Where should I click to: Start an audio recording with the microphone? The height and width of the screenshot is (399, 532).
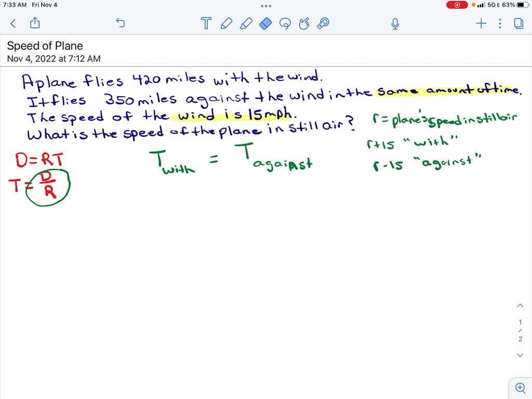[395, 23]
